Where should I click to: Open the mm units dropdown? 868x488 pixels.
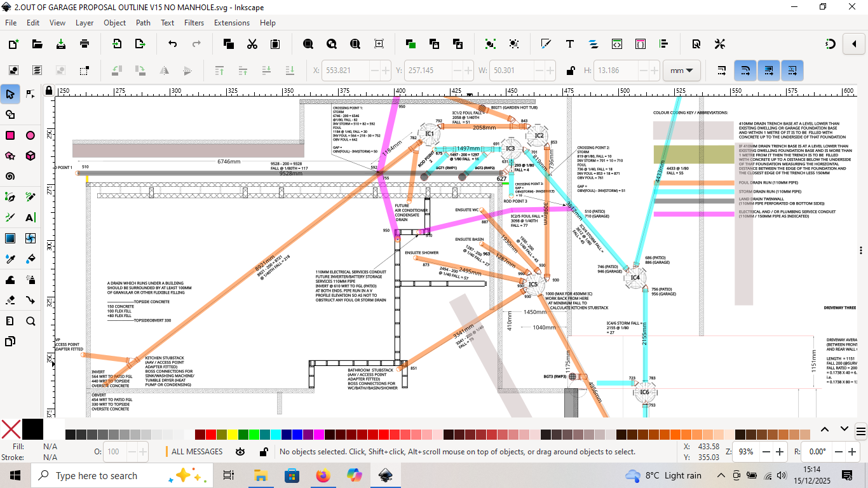pos(681,71)
